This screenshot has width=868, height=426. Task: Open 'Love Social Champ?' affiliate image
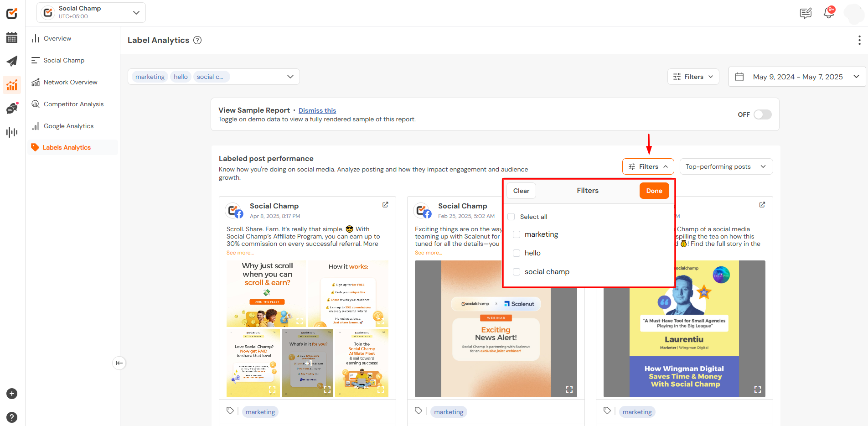(x=253, y=363)
